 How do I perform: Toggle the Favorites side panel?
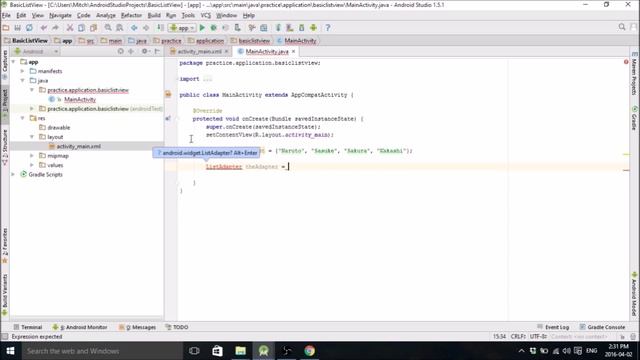(5, 245)
